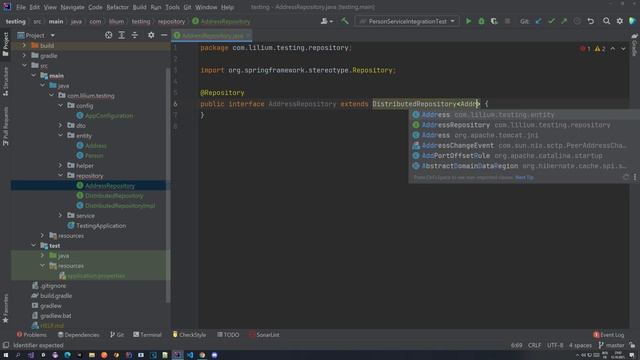The height and width of the screenshot is (360, 640).
Task: Collapse all icon in Project panel
Action: pos(135,36)
